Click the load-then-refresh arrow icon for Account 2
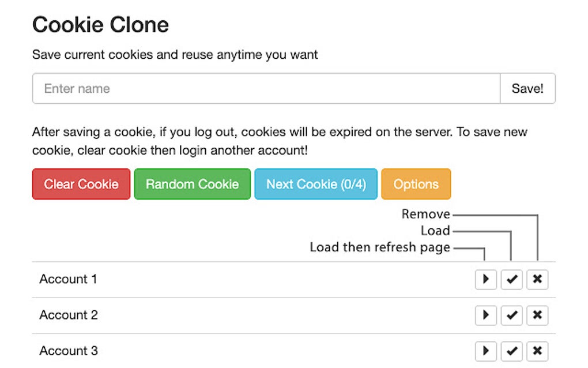 point(486,315)
